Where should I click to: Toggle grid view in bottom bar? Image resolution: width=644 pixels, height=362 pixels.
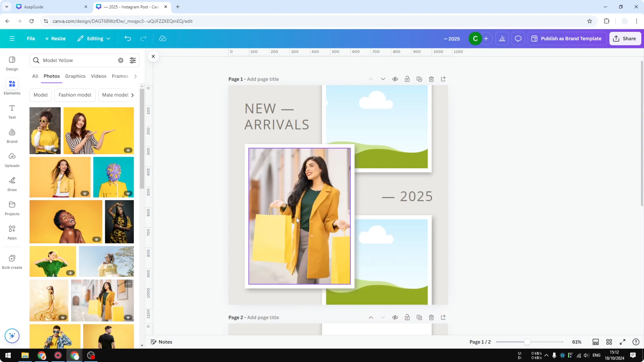point(609,342)
